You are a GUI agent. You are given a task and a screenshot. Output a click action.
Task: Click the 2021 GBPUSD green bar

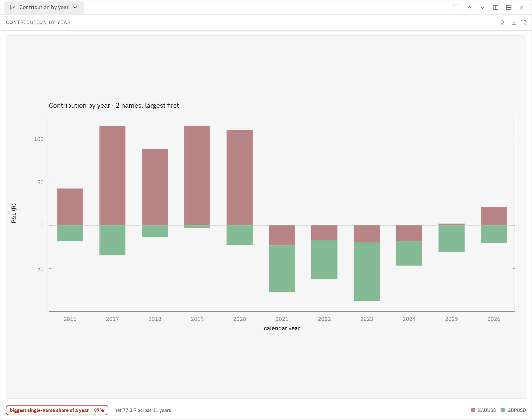tap(282, 268)
